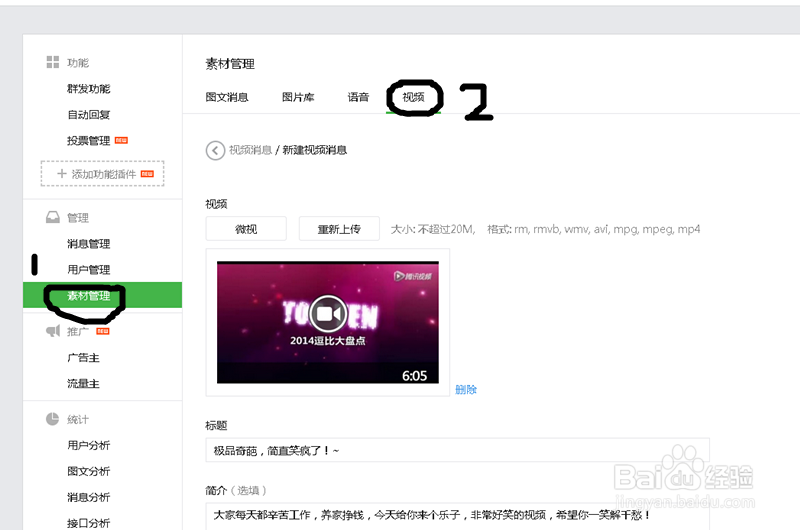Click the 添加功能插件 button
Screen dimensions: 800x530
(103, 173)
